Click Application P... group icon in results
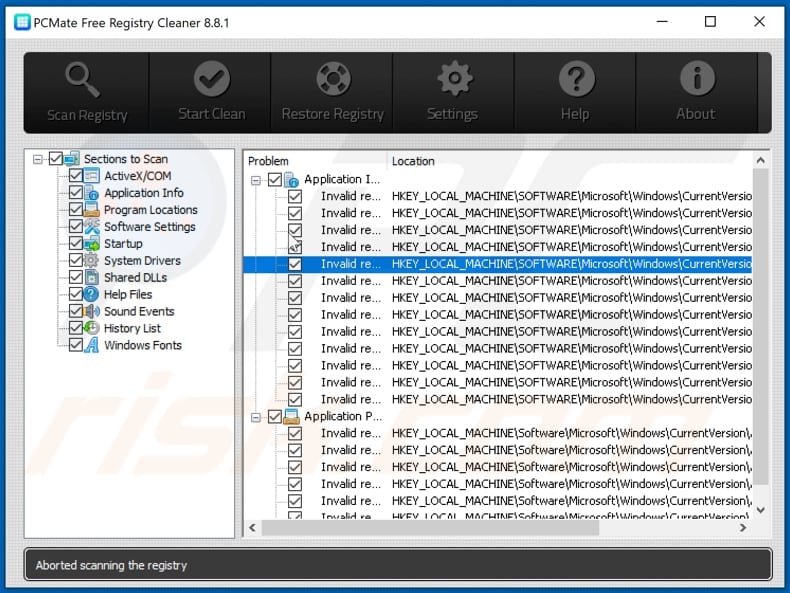Image resolution: width=790 pixels, height=593 pixels. pos(292,416)
